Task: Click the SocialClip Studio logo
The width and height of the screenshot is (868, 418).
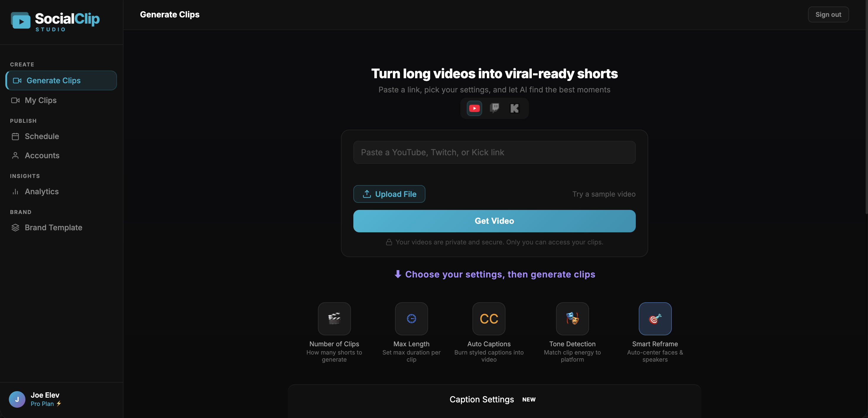Action: [55, 22]
